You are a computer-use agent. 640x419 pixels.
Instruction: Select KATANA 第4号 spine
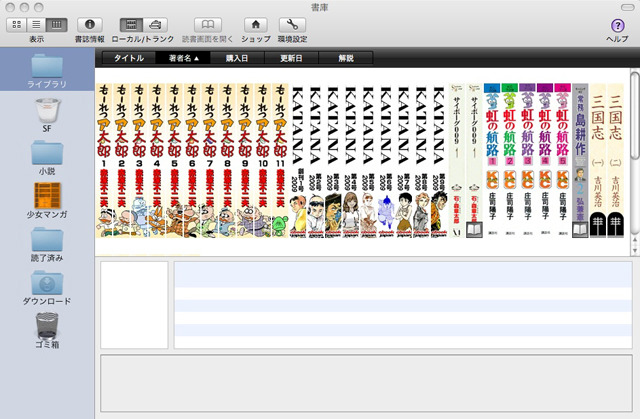(x=351, y=160)
